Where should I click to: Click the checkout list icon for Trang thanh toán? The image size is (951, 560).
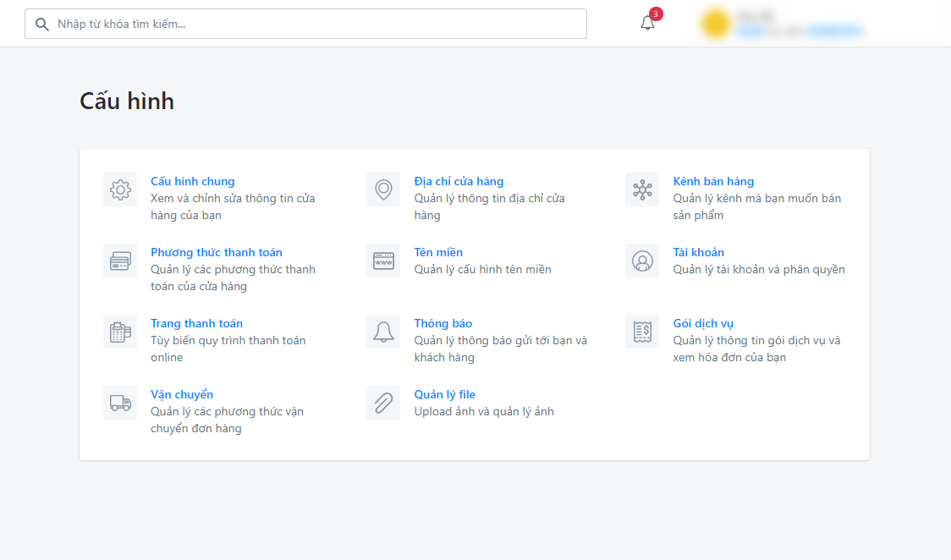pos(119,332)
